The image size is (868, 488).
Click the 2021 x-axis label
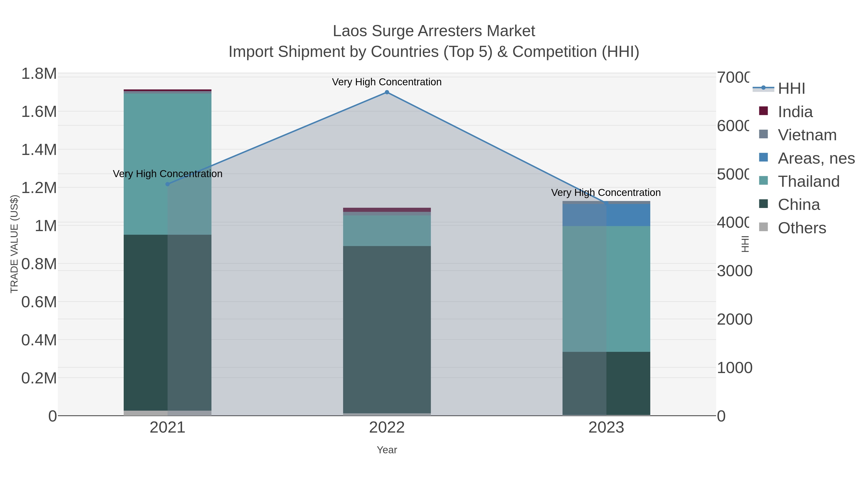click(x=168, y=428)
